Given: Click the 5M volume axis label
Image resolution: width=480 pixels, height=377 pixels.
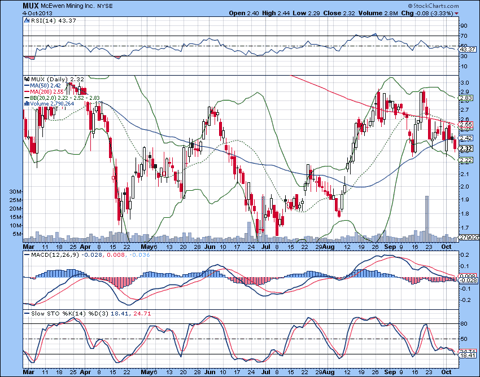Looking at the screenshot, I should 17,234.
